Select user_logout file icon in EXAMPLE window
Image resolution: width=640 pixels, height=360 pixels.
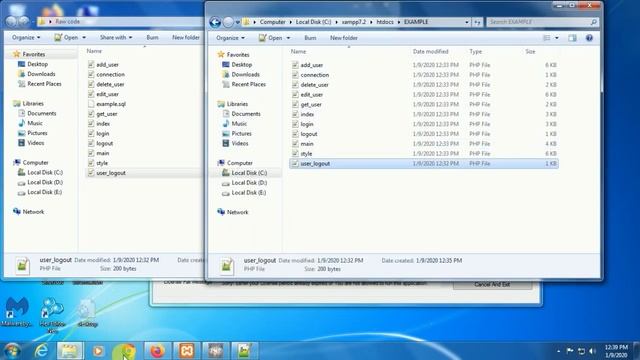point(295,164)
